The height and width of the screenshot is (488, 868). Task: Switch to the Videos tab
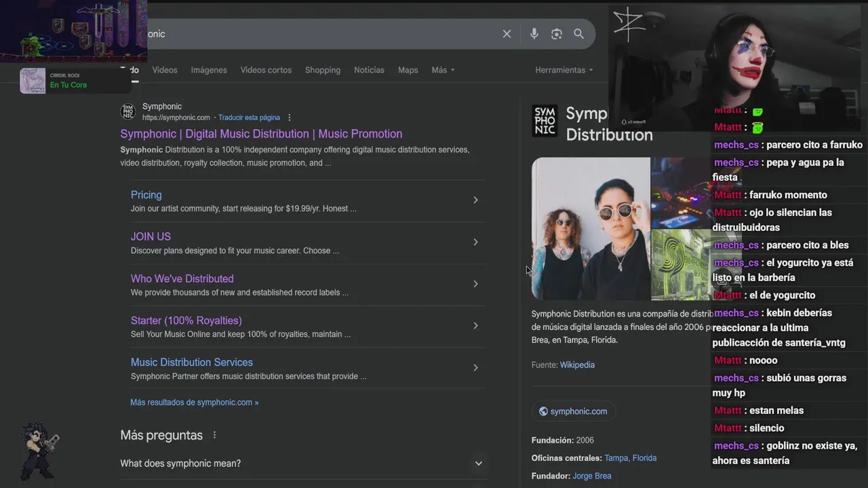[x=165, y=70]
